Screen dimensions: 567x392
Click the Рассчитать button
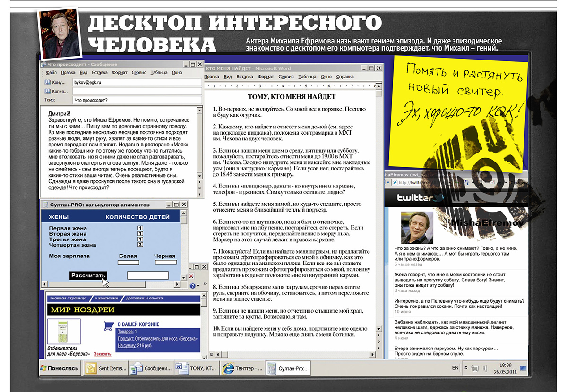tap(88, 275)
